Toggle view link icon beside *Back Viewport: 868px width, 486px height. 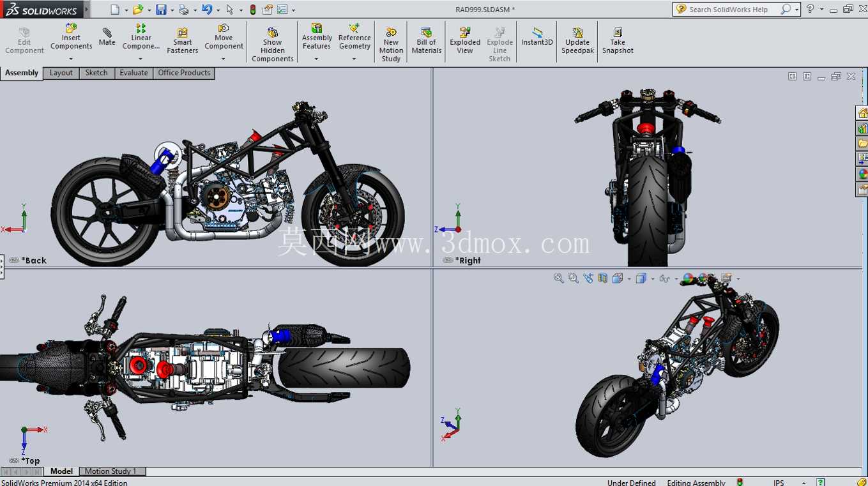pyautogui.click(x=14, y=261)
